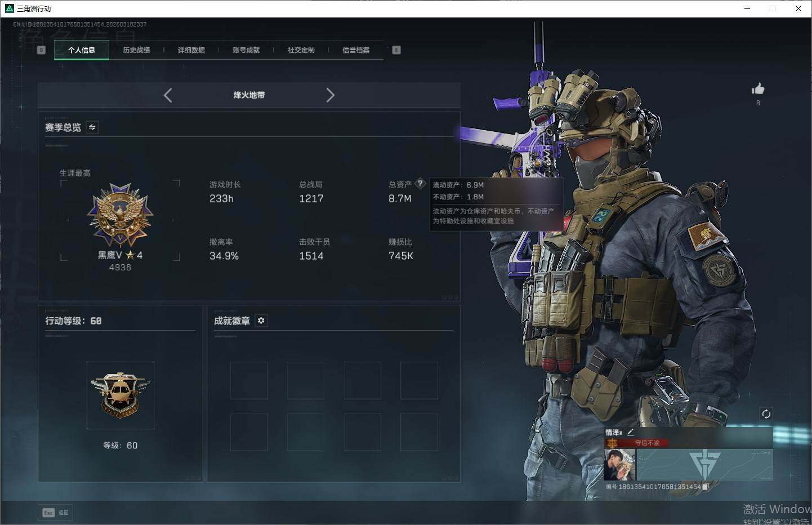Click the 总战局 value 1217
The image size is (812, 525).
pyautogui.click(x=311, y=198)
